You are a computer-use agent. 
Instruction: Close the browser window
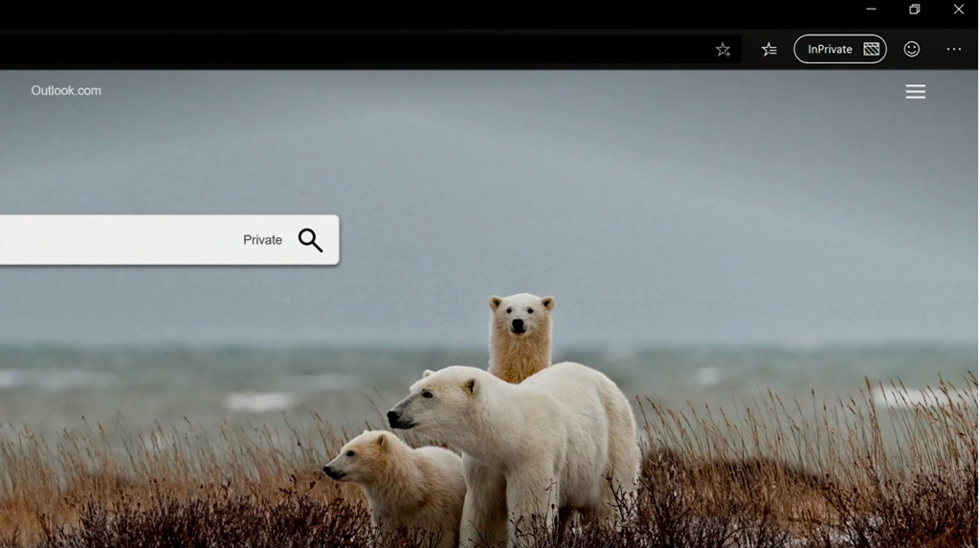tap(959, 10)
